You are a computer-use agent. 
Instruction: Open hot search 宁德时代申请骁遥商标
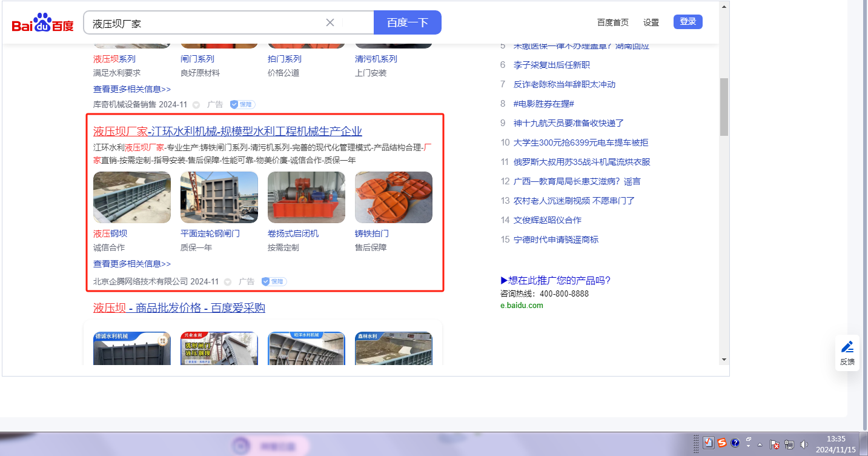[x=556, y=240]
